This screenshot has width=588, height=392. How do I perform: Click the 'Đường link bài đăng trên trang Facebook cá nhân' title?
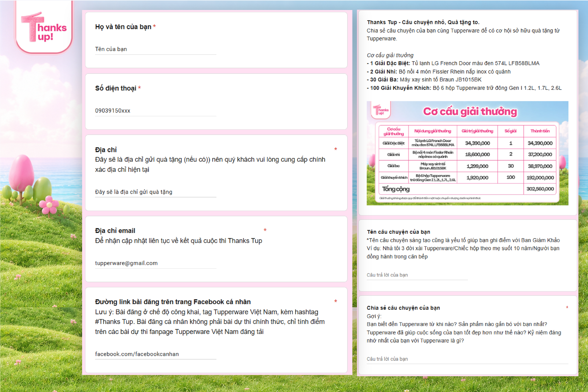[x=173, y=302]
